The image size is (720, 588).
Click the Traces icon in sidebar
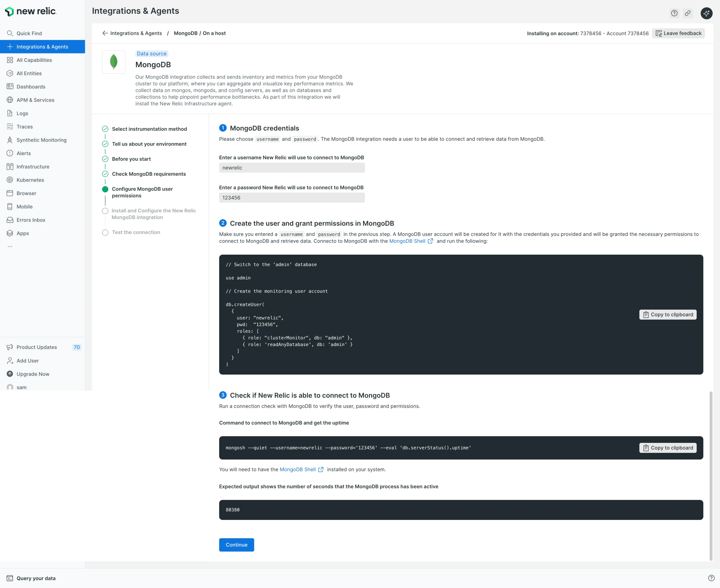click(x=10, y=127)
